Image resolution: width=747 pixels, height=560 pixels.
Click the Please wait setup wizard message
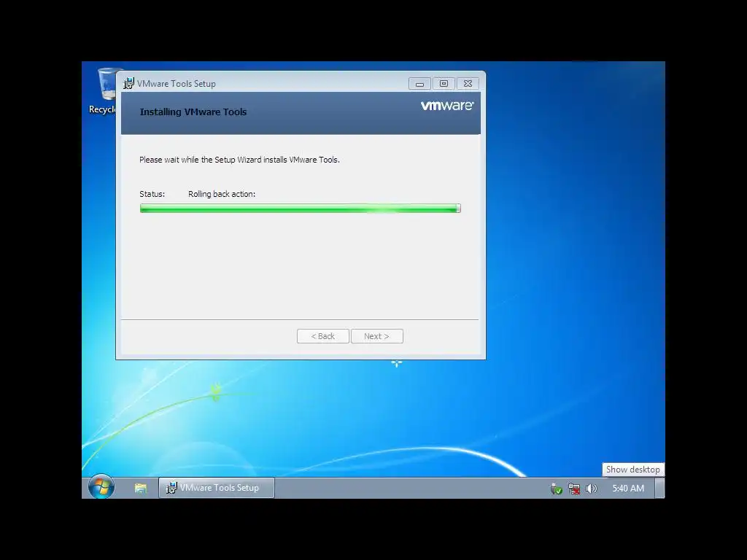point(239,160)
